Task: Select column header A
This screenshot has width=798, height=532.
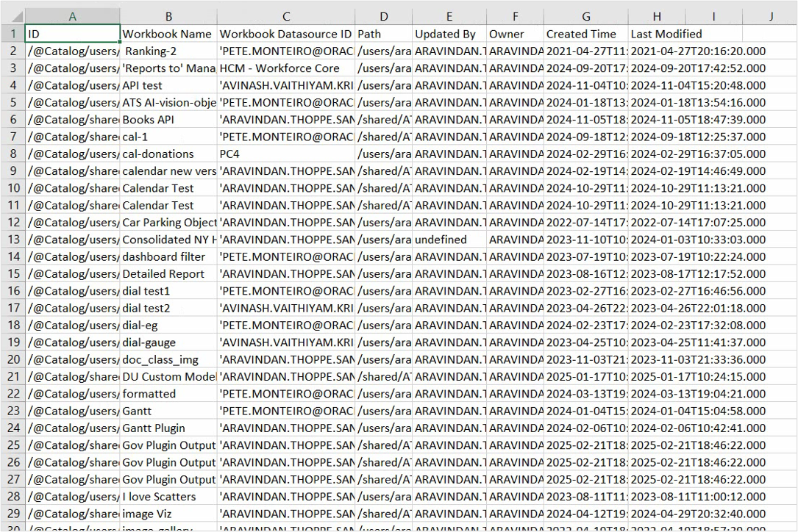Action: click(x=71, y=13)
